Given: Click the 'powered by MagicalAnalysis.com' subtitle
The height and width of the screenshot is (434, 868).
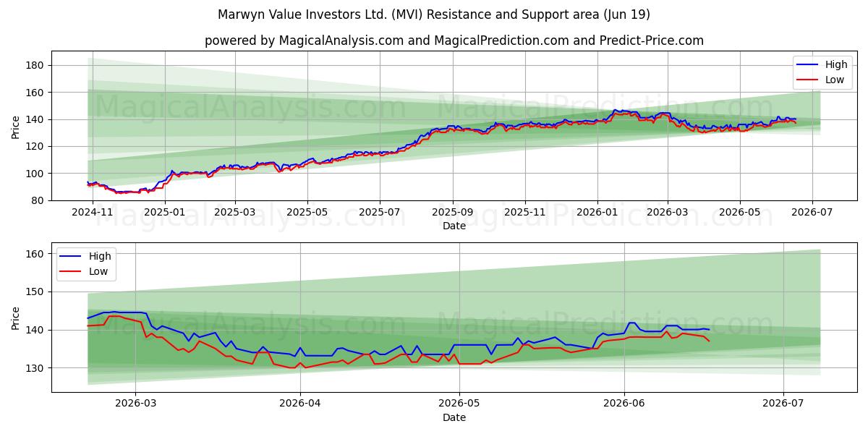Looking at the screenshot, I should [x=454, y=41].
